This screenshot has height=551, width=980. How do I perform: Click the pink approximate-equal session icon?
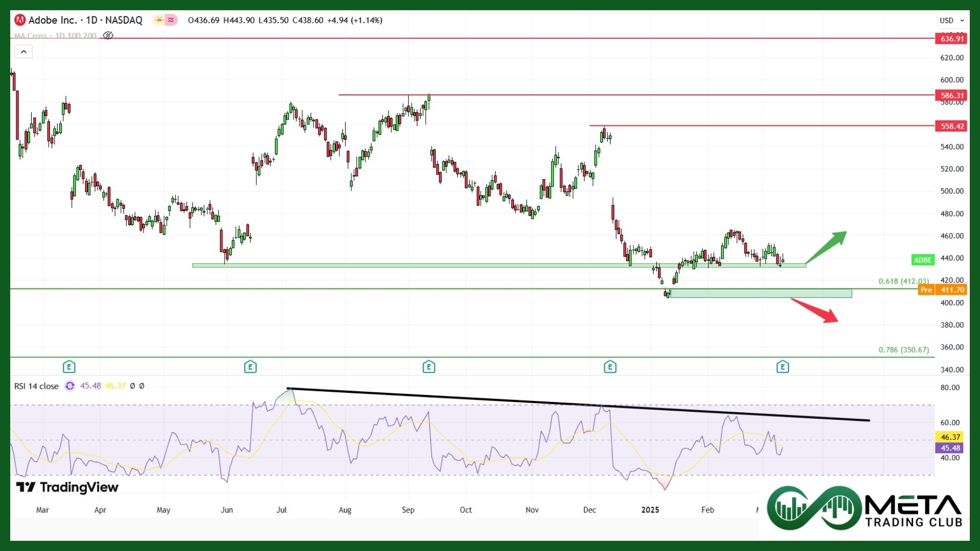coord(171,20)
